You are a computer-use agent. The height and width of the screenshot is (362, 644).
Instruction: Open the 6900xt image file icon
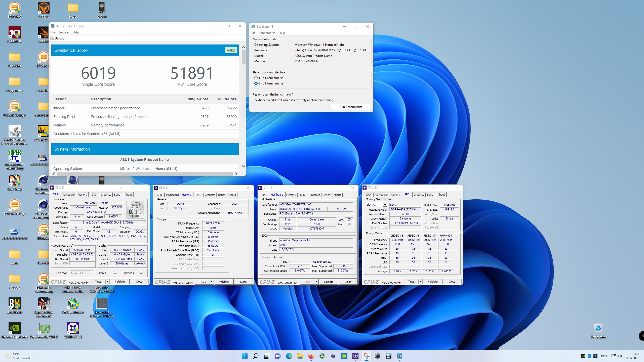[102, 10]
